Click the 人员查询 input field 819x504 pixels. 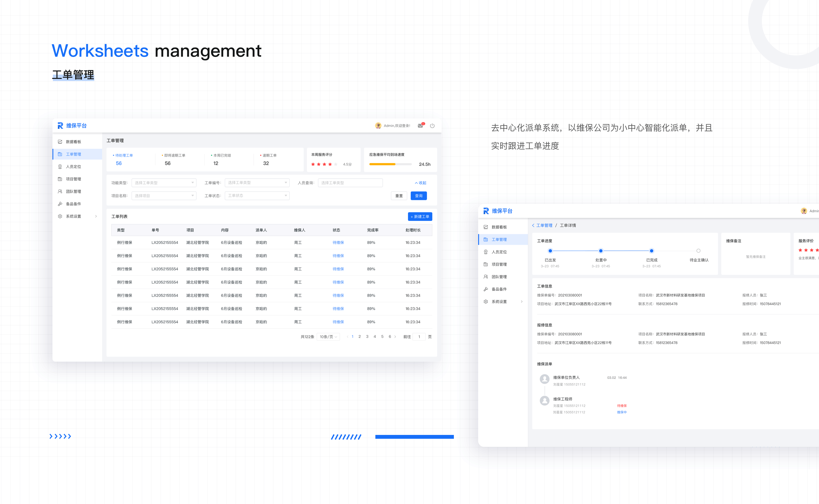point(350,183)
